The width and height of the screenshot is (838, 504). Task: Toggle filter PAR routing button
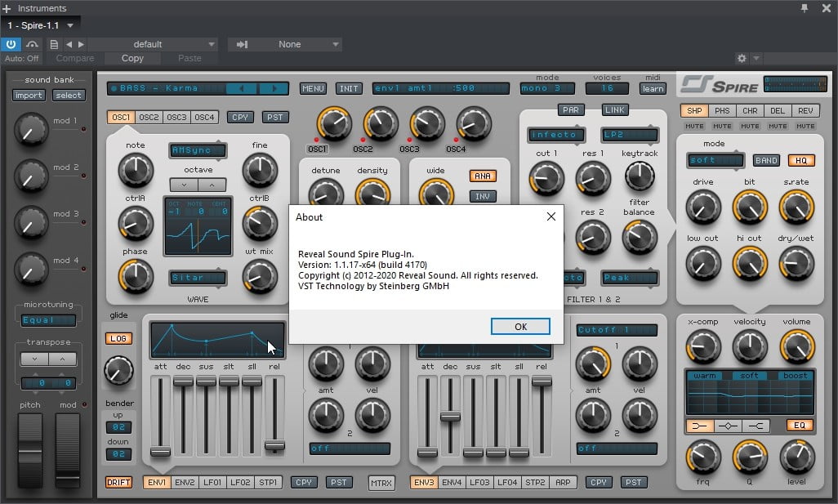pyautogui.click(x=570, y=109)
